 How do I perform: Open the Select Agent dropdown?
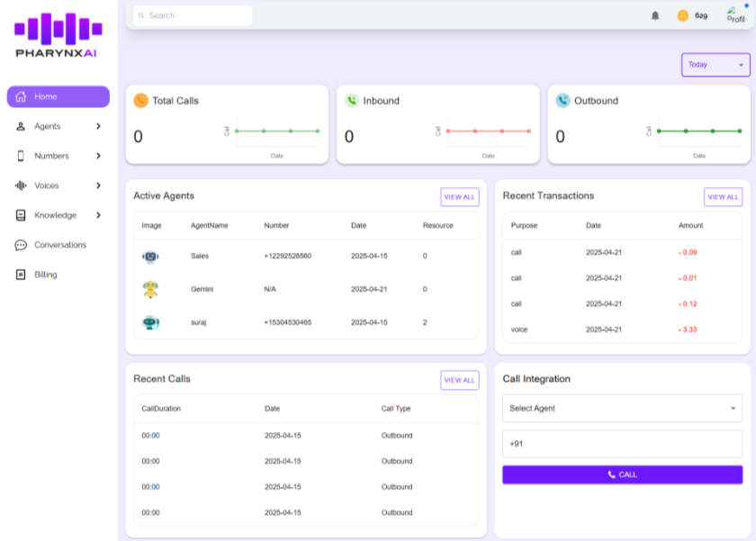622,409
